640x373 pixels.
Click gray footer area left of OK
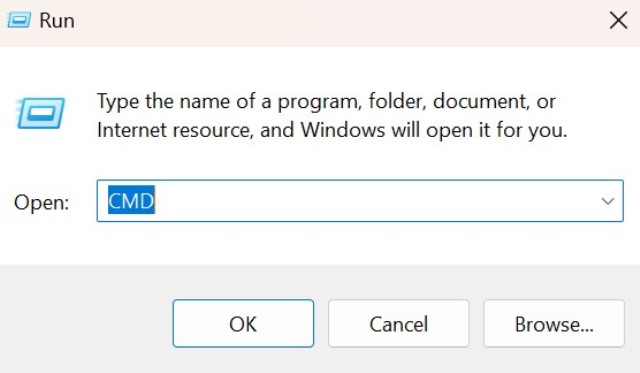coord(86,322)
